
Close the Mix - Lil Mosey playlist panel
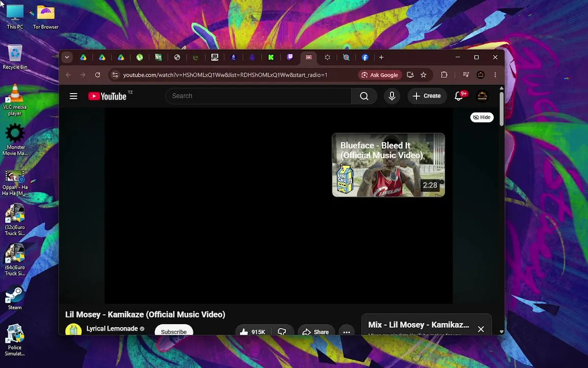tap(481, 329)
